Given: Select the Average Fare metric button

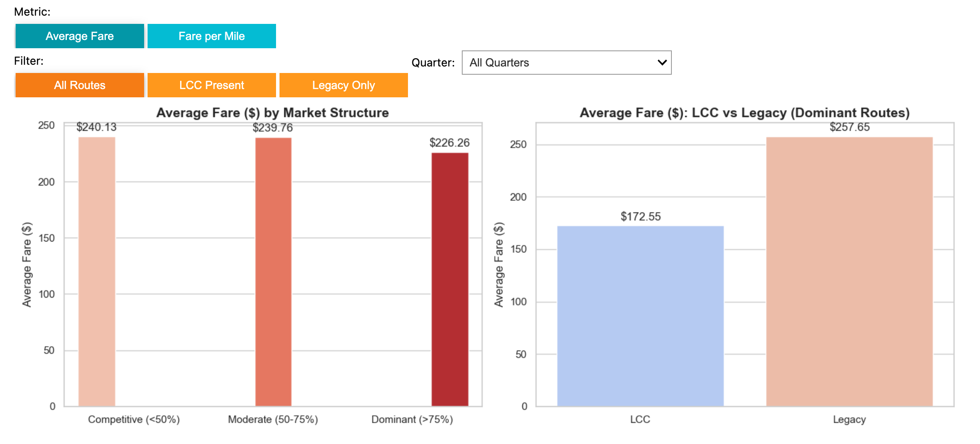Looking at the screenshot, I should coord(80,36).
